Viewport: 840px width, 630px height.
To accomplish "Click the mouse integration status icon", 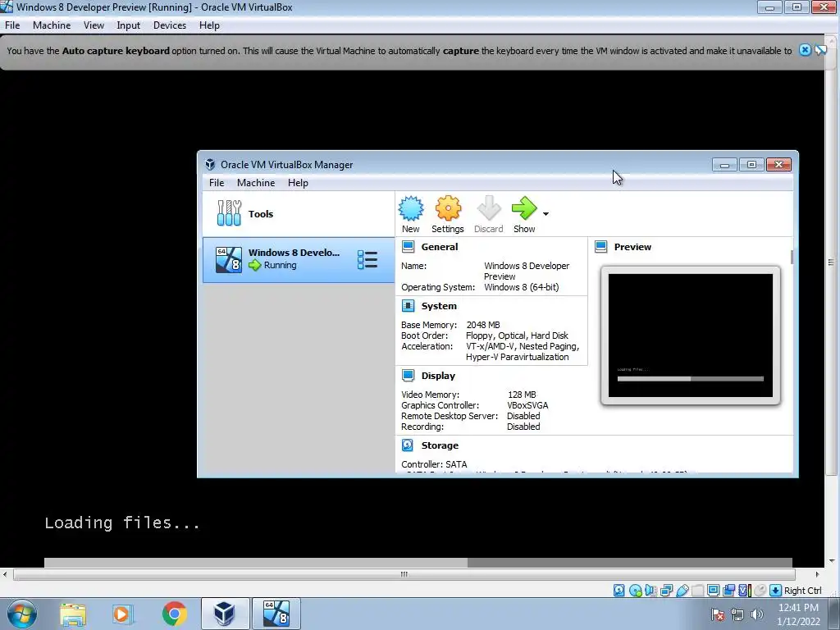I will [760, 591].
